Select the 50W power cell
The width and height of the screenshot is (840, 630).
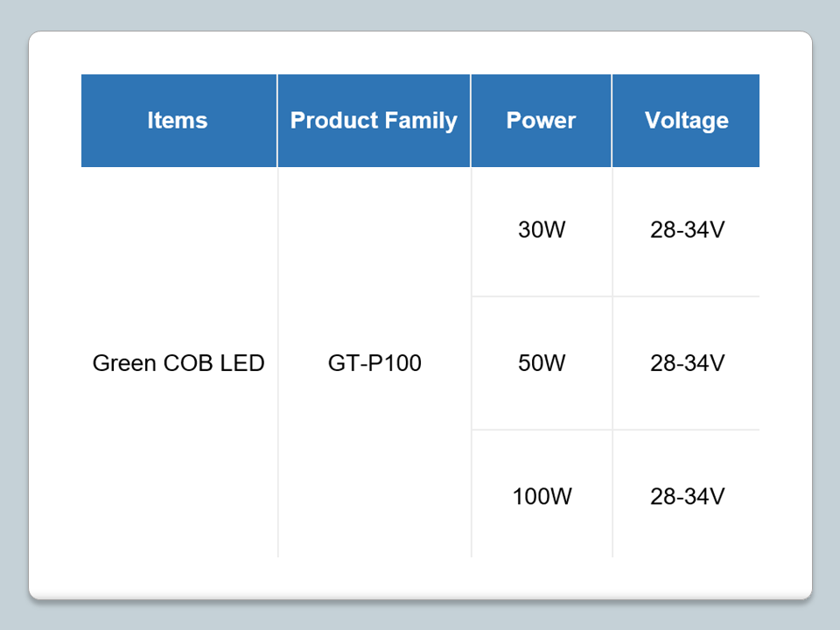(541, 362)
